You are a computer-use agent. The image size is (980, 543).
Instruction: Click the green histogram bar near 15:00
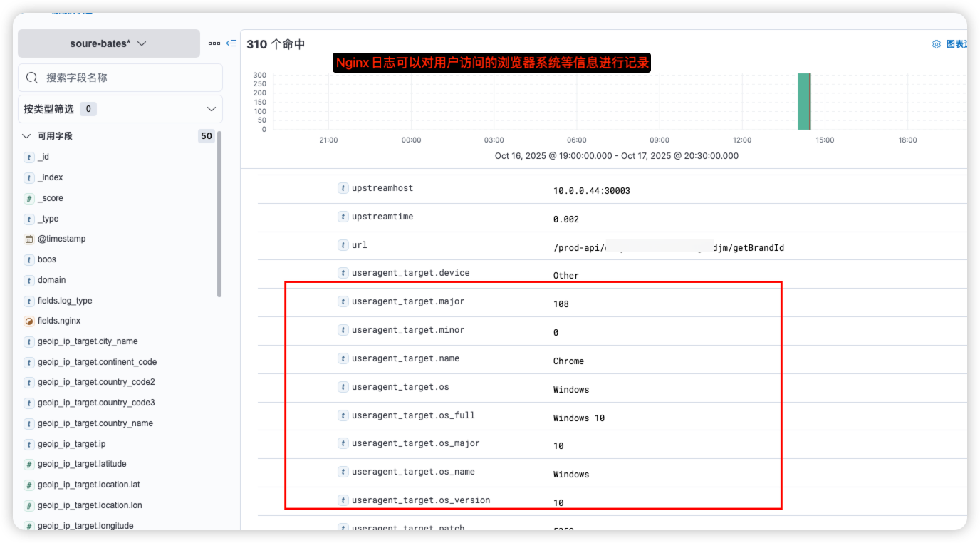point(803,101)
